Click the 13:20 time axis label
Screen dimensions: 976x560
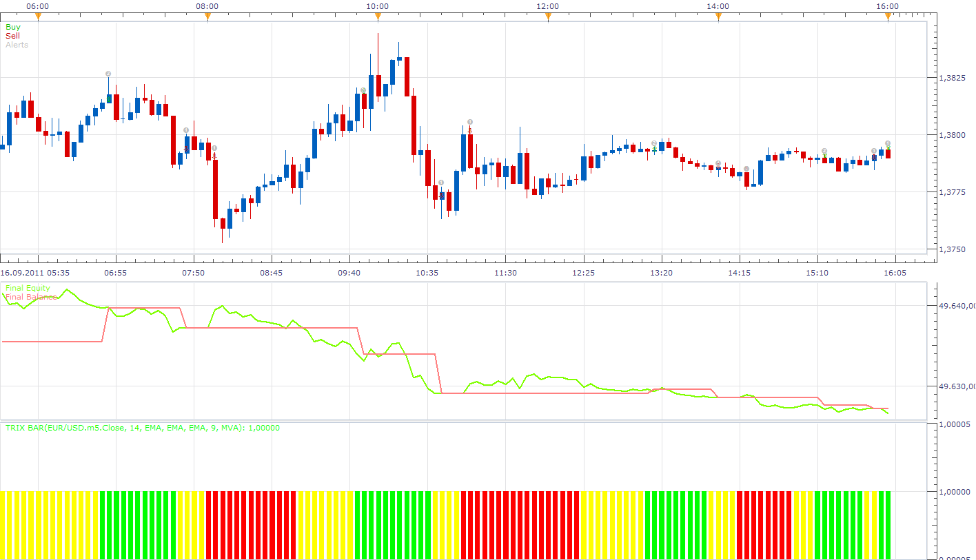[x=662, y=273]
